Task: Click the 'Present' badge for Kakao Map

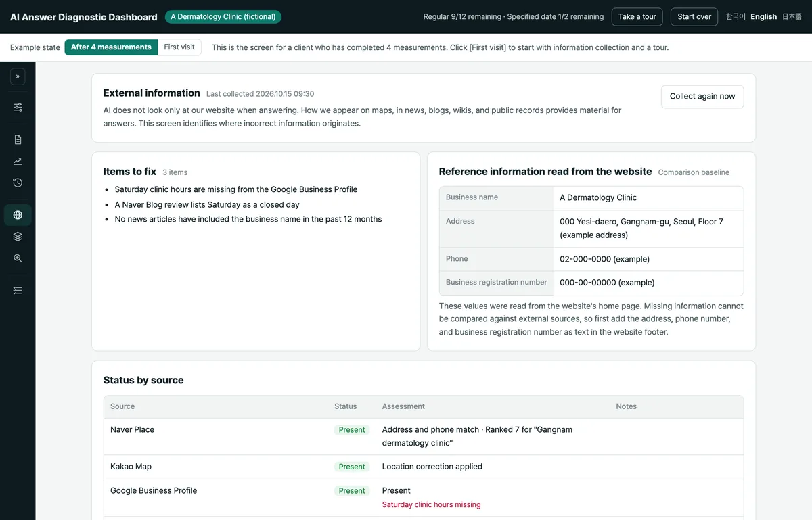Action: click(352, 467)
